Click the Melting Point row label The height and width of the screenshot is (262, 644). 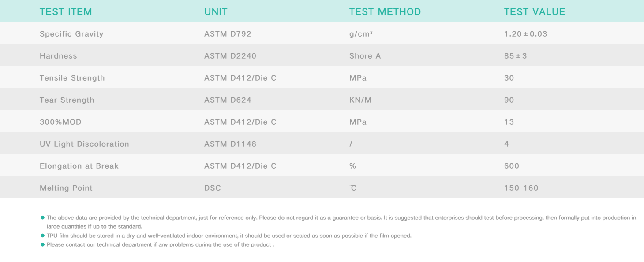point(66,188)
